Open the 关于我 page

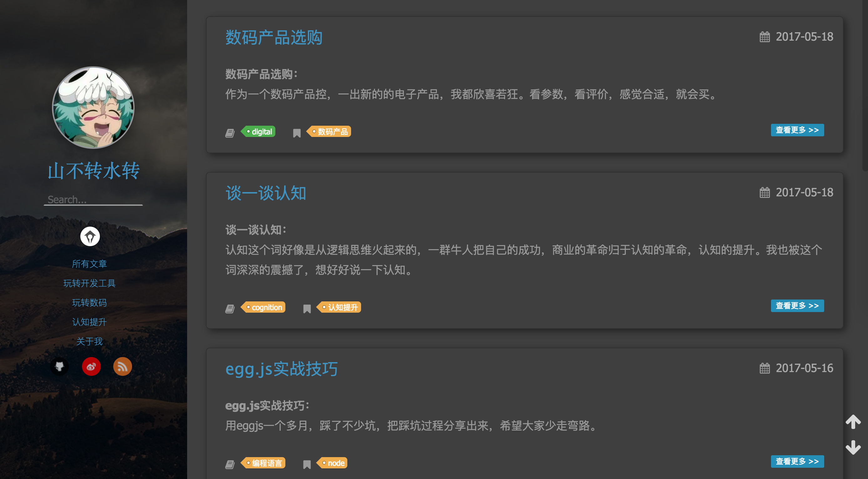tap(89, 341)
